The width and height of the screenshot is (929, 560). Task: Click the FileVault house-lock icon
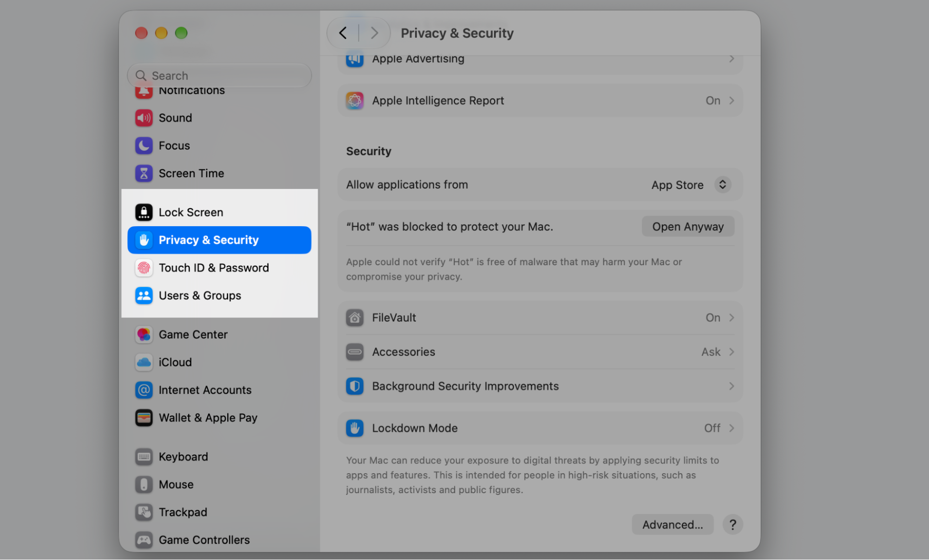[355, 318]
